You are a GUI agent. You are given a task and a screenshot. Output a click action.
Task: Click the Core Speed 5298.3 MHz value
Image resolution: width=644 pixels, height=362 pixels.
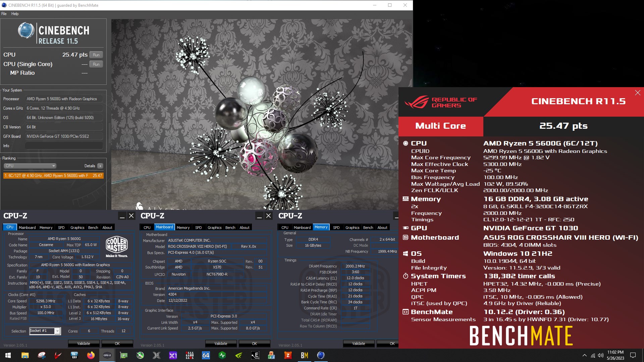point(46,301)
